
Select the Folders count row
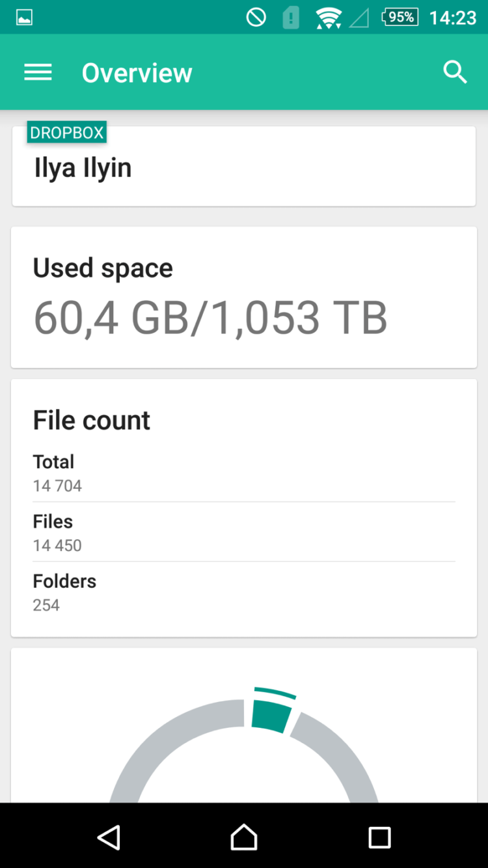244,593
